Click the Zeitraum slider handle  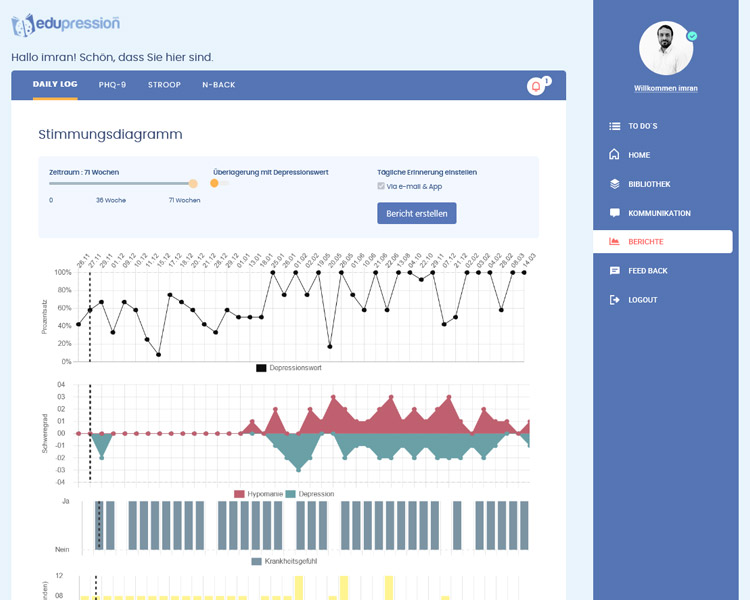click(193, 183)
